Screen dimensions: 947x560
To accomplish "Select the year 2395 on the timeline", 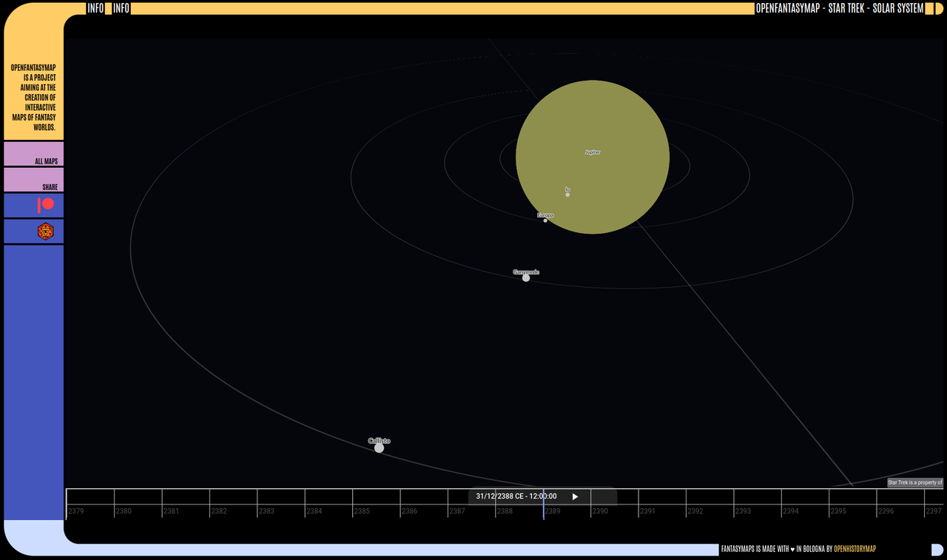I will click(x=838, y=510).
